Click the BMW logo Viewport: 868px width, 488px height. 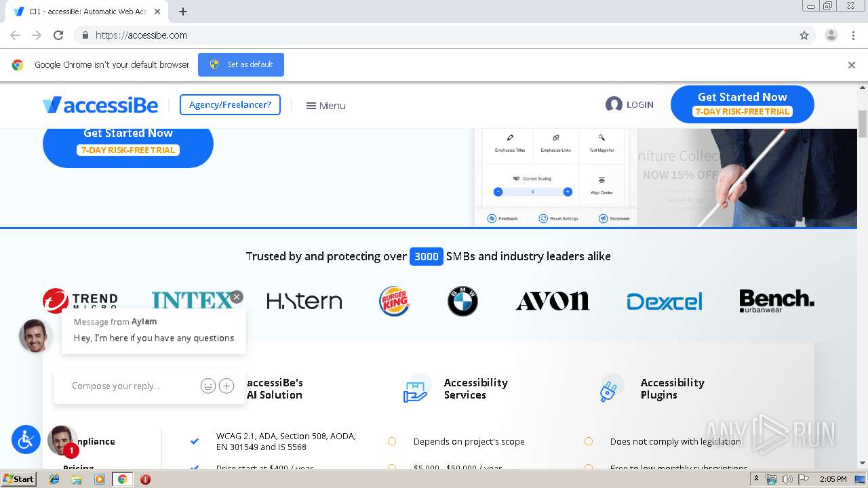[462, 301]
